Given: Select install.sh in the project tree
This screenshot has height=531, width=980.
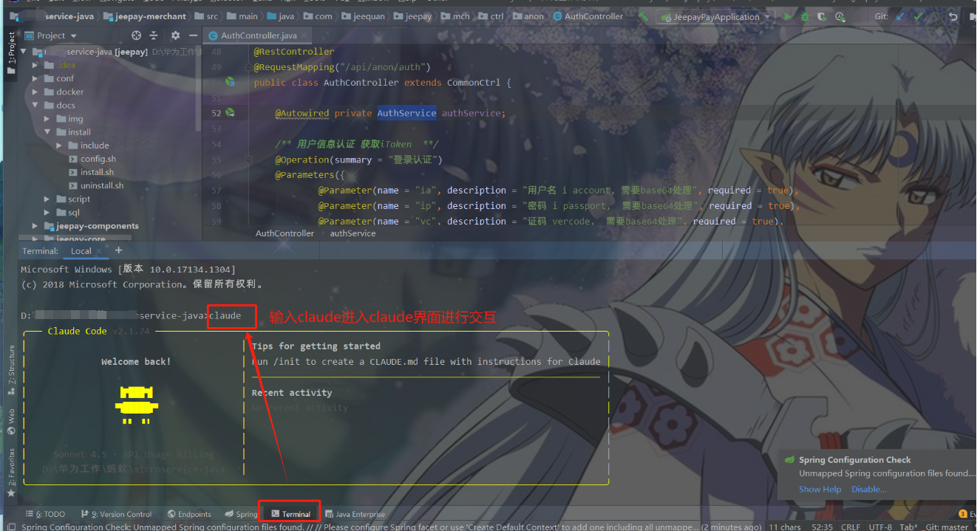Looking at the screenshot, I should [x=98, y=172].
